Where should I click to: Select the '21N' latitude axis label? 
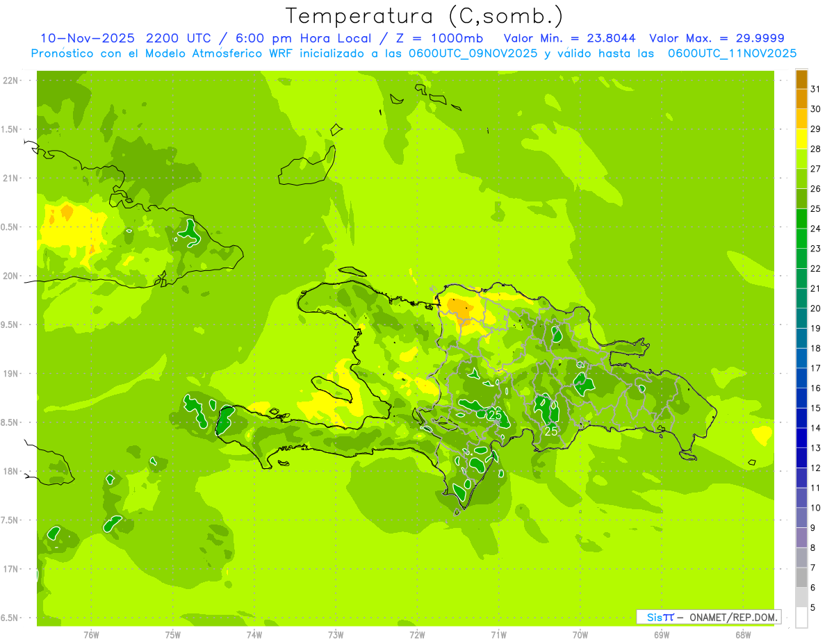10,179
